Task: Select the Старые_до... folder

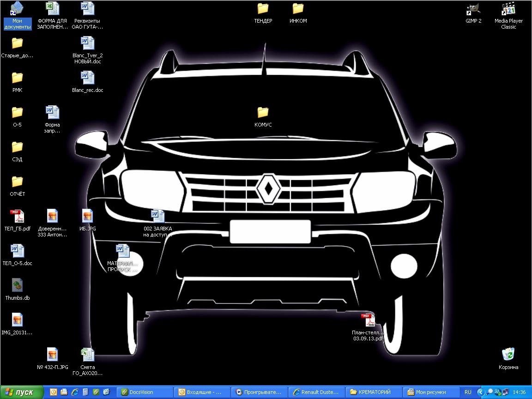Action: point(17,48)
